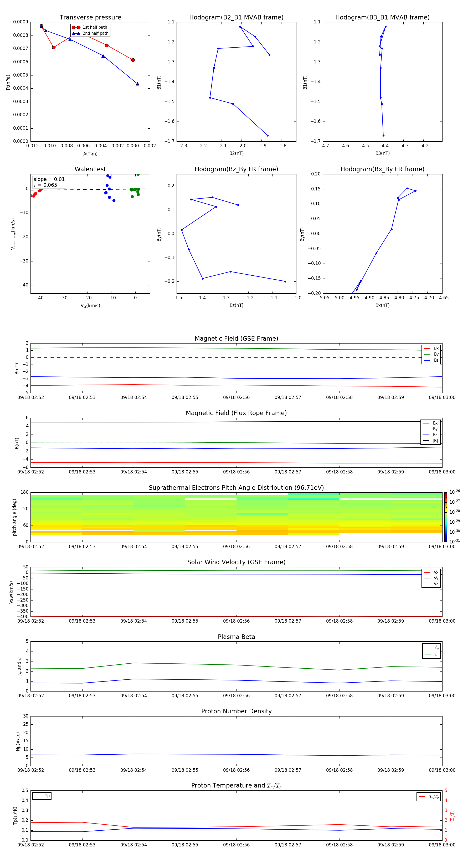Viewport: 473px width, 868px height.
Task: Click the 10^-26 colorbar tick label
Action: [455, 492]
